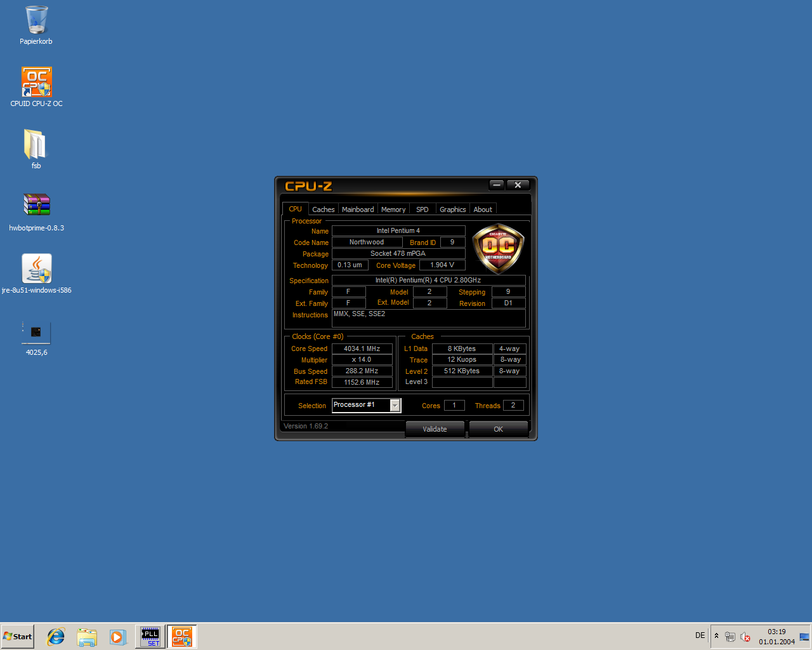
Task: Click the network status tray icon
Action: click(x=730, y=637)
